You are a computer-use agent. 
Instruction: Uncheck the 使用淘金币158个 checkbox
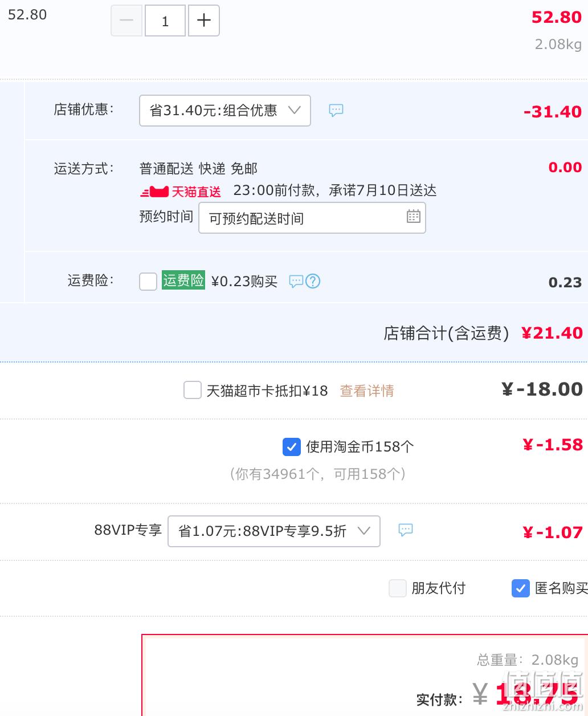pyautogui.click(x=292, y=447)
